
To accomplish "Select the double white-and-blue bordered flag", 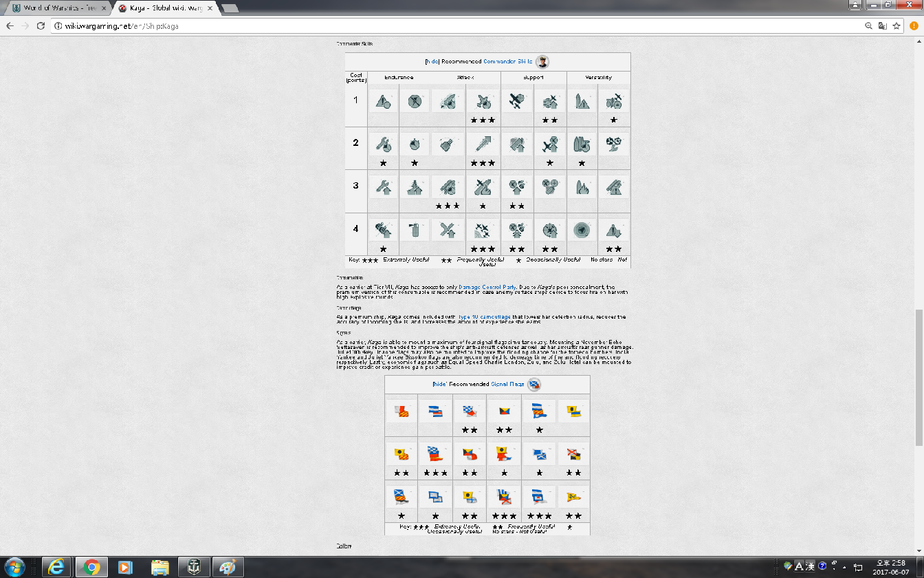I will coord(435,496).
